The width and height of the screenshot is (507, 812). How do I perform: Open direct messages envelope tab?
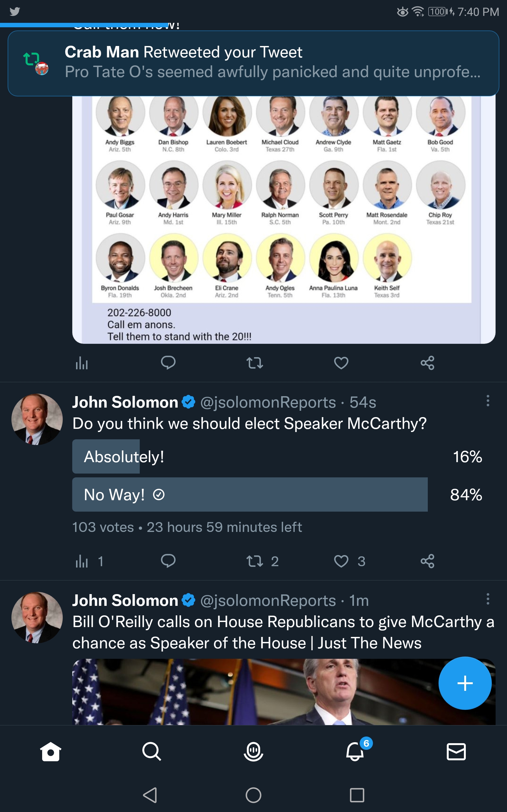pyautogui.click(x=456, y=751)
